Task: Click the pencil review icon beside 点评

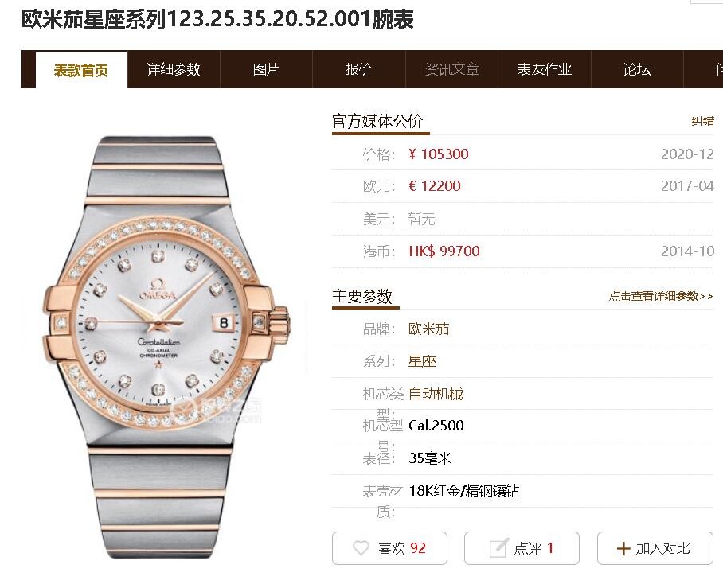Action: [x=499, y=547]
